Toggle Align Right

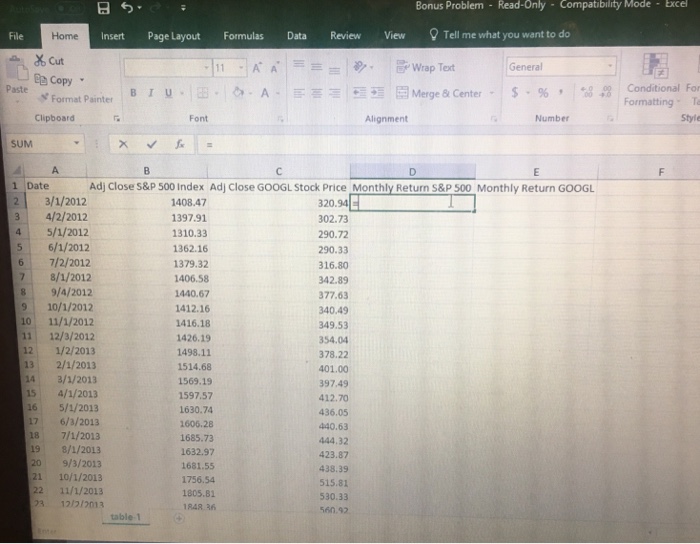click(334, 93)
